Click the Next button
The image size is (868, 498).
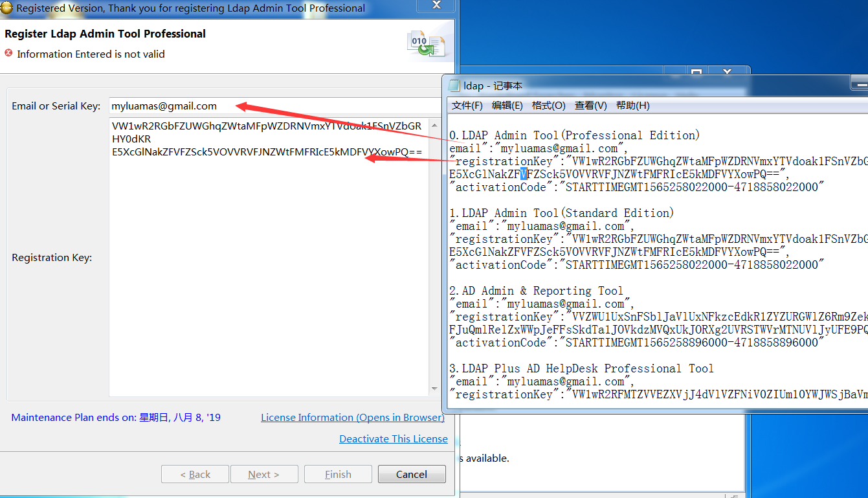tap(264, 474)
